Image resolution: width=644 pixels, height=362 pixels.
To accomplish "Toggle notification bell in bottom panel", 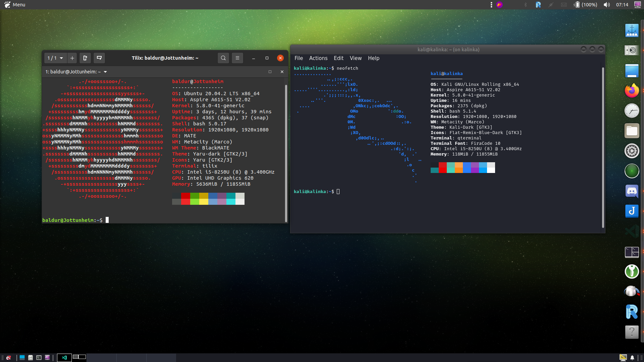I will tap(632, 358).
